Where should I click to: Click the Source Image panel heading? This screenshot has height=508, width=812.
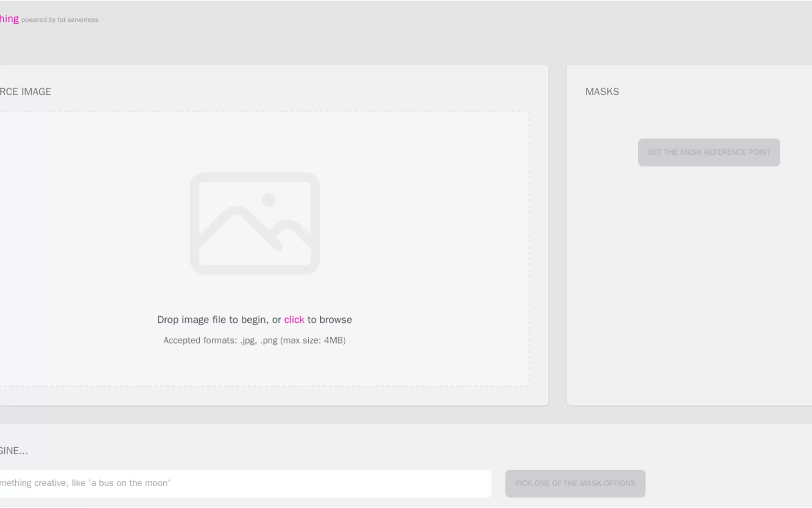pos(25,92)
